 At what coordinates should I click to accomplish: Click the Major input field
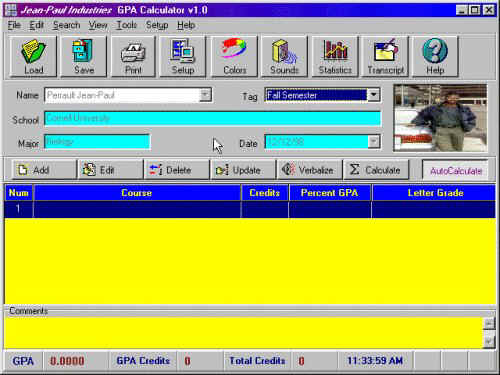[x=97, y=142]
